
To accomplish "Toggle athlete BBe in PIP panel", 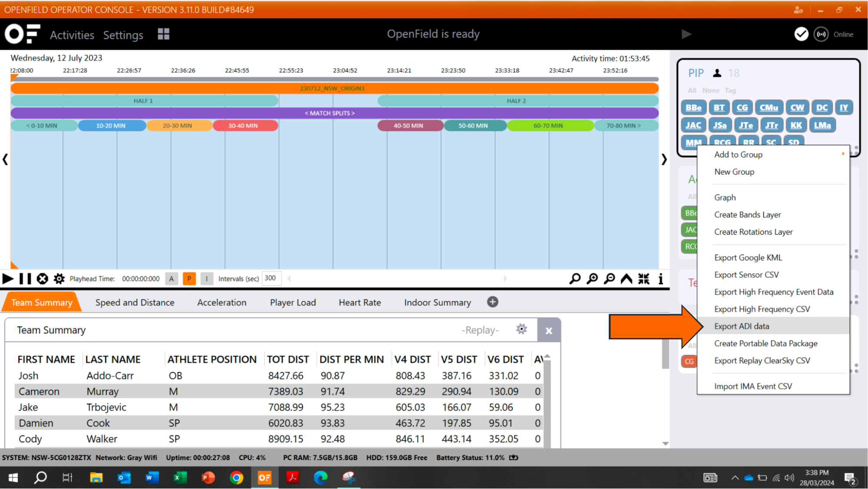I will [x=693, y=108].
